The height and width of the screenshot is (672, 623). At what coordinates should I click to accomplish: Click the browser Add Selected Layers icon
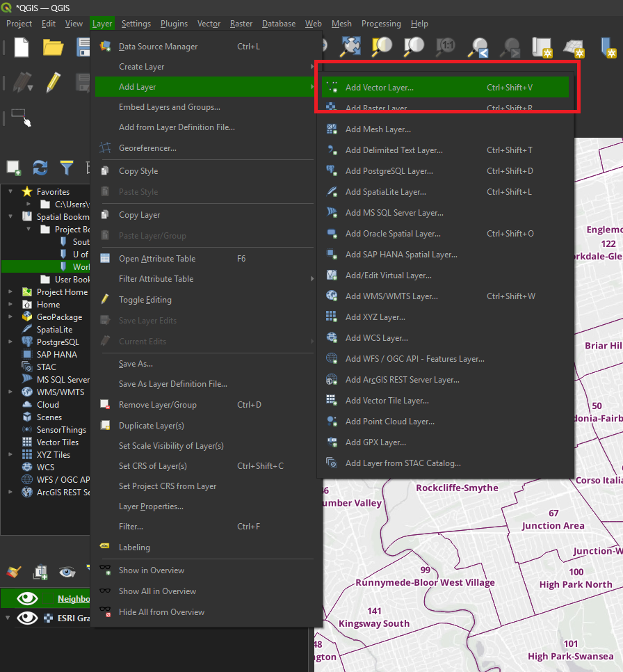coord(13,168)
